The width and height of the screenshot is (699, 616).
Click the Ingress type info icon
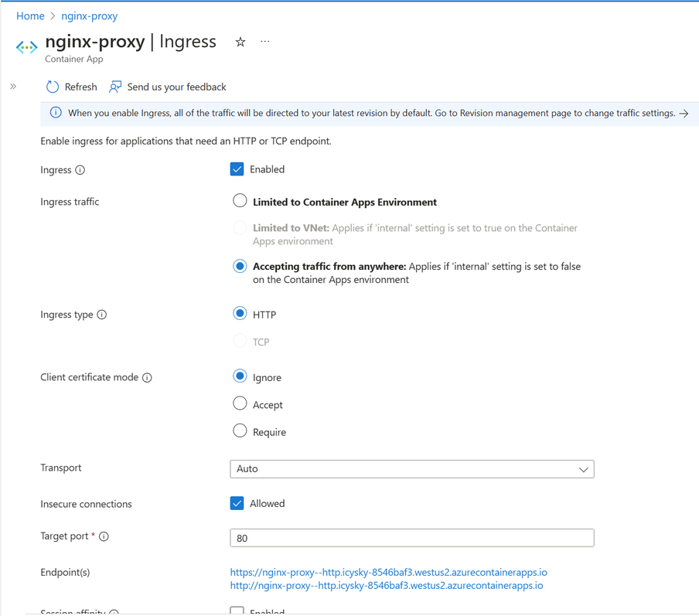tap(101, 315)
